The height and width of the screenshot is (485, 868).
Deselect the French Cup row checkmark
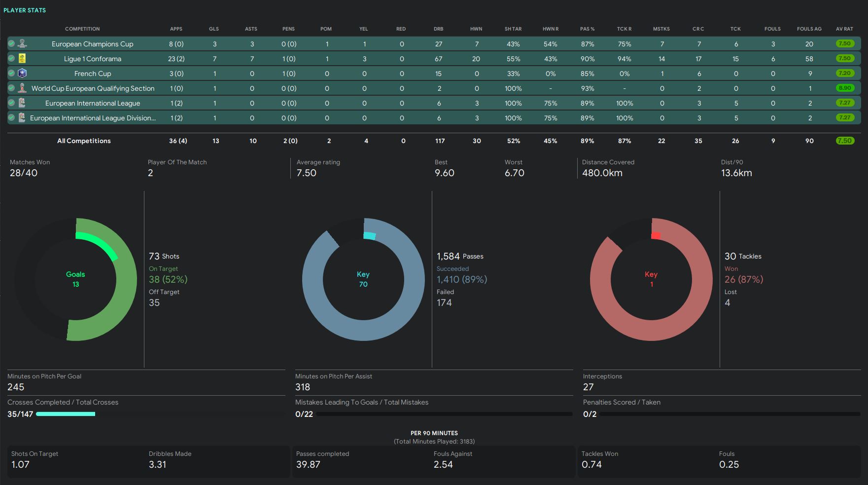pos(11,74)
